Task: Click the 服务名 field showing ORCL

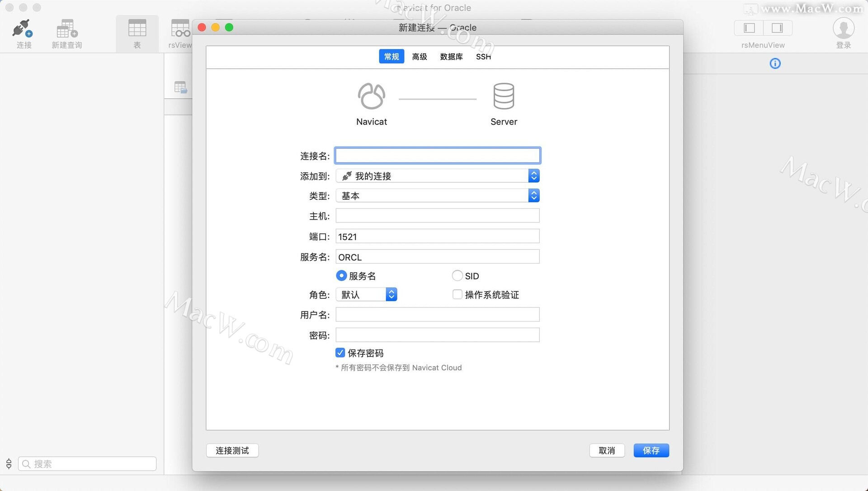Action: [437, 256]
